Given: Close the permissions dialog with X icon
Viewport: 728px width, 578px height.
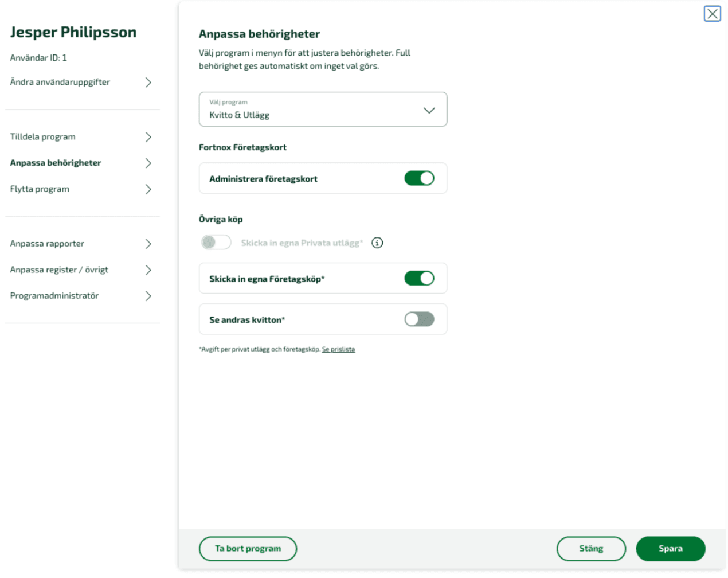Looking at the screenshot, I should coord(712,14).
